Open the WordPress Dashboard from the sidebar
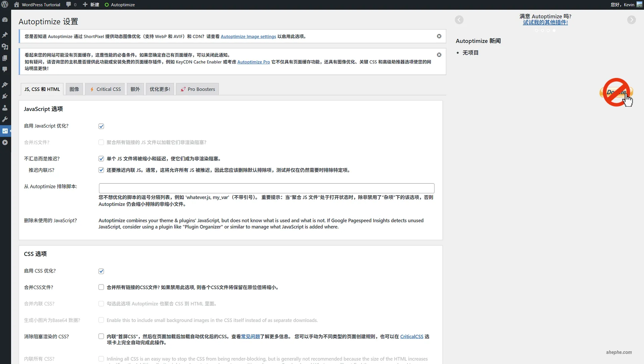 [5, 20]
